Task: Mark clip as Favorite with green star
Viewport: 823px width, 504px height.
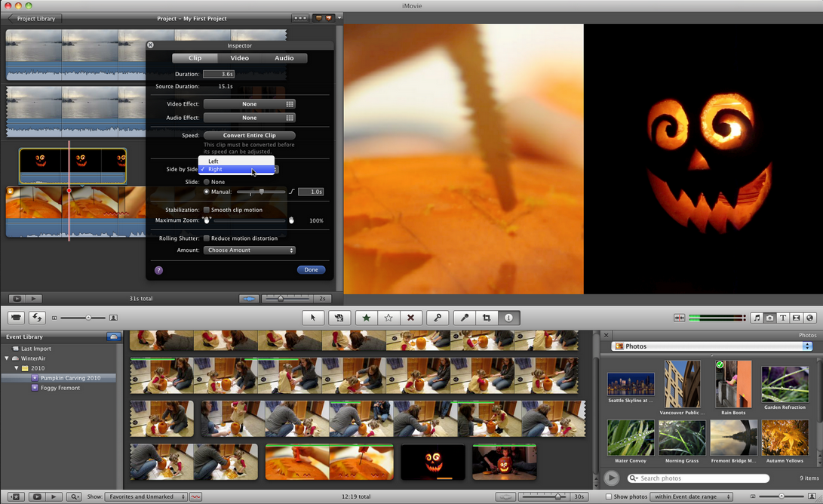Action: point(365,318)
